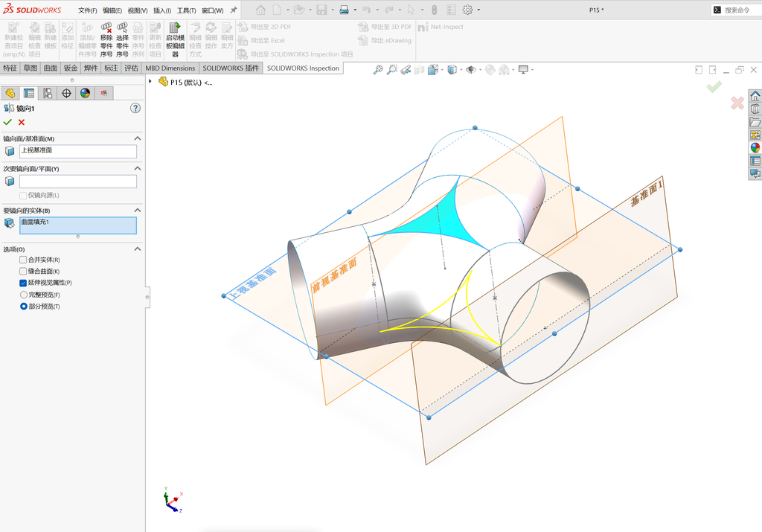762x532 pixels.
Task: Open the 编辑(E) menu
Action: pyautogui.click(x=112, y=10)
